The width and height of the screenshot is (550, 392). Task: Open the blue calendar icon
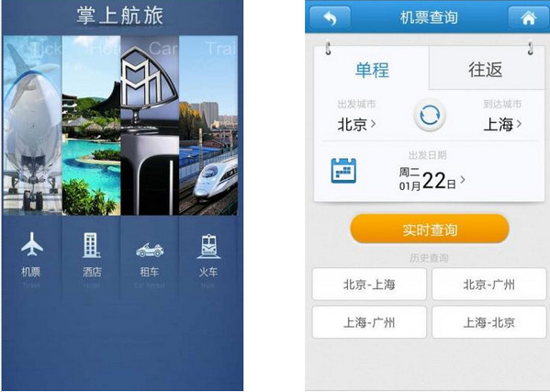343,171
